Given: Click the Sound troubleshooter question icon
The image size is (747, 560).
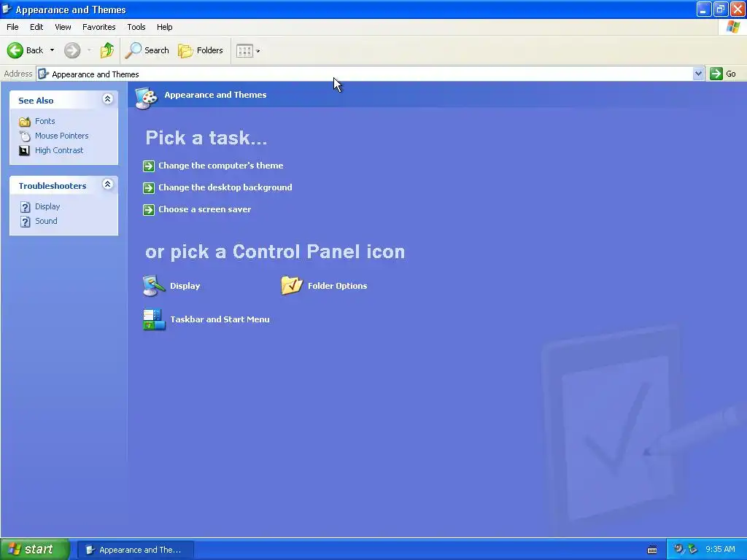Looking at the screenshot, I should point(26,222).
